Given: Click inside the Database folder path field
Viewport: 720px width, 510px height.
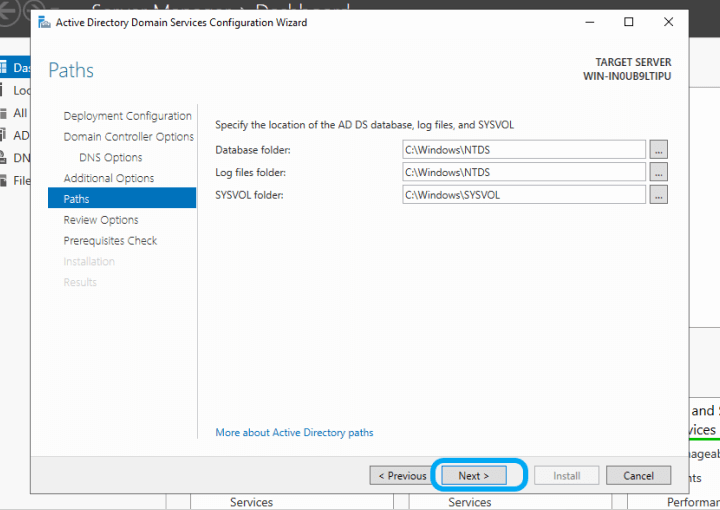Looking at the screenshot, I should [524, 150].
